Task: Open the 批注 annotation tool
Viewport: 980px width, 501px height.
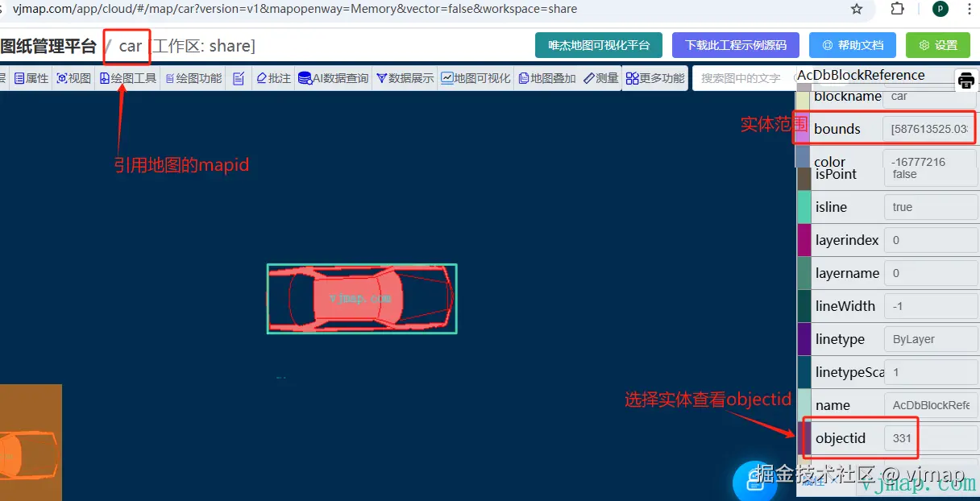Action: pos(274,78)
